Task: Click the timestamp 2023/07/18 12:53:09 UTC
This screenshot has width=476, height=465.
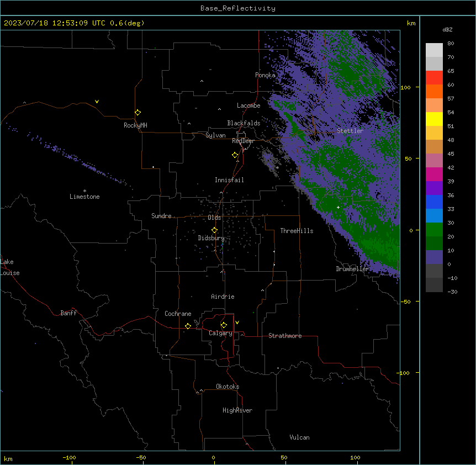Action: tap(55, 23)
